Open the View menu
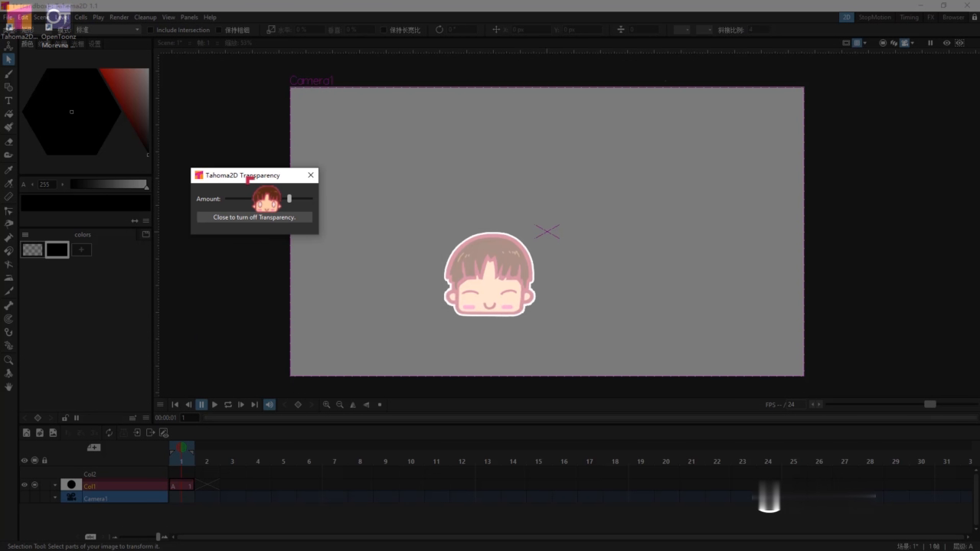980x551 pixels. click(168, 17)
